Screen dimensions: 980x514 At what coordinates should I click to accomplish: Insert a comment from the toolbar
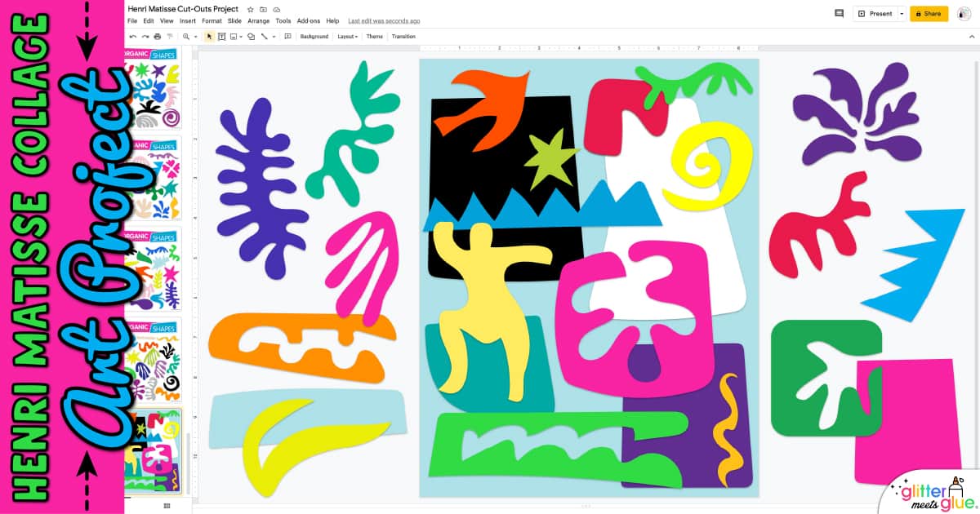288,36
